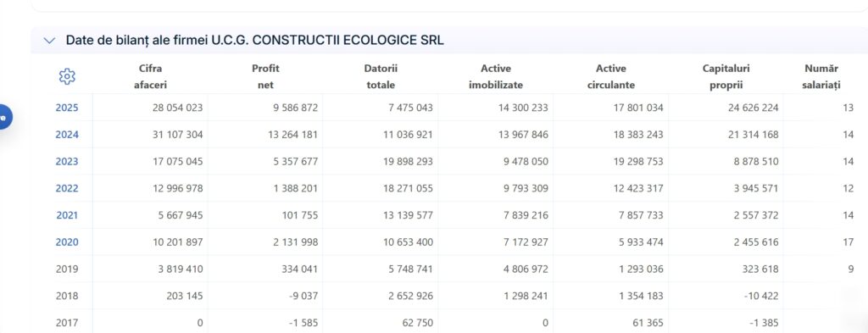Viewport: 868px width, 333px height.
Task: Click the Active imobilizate column header
Action: [x=495, y=77]
